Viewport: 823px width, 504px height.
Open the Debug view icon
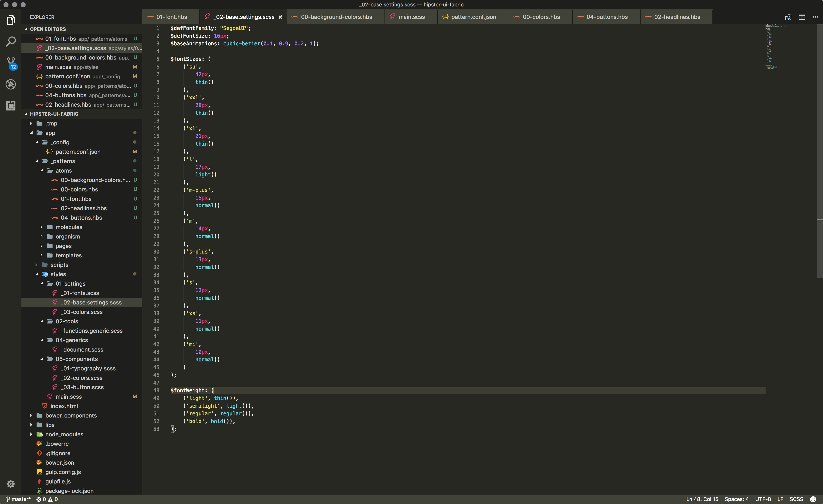(x=11, y=84)
